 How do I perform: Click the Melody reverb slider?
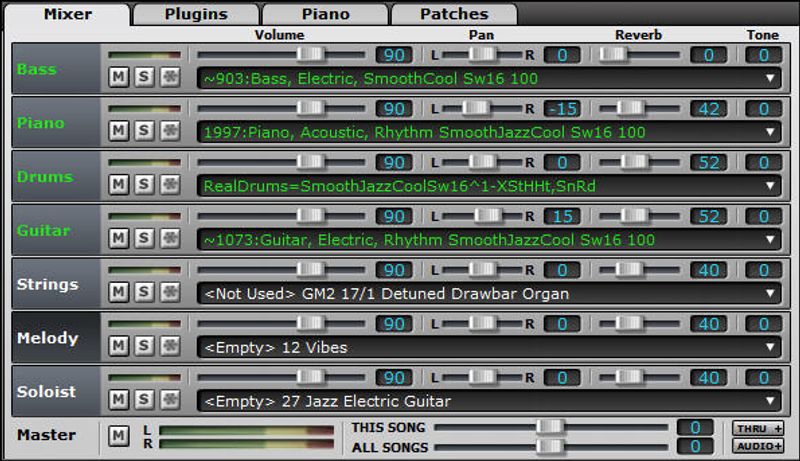click(x=639, y=323)
